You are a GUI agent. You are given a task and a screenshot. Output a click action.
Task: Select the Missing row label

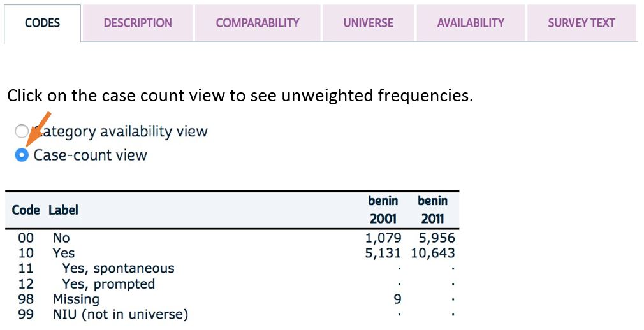tap(76, 299)
